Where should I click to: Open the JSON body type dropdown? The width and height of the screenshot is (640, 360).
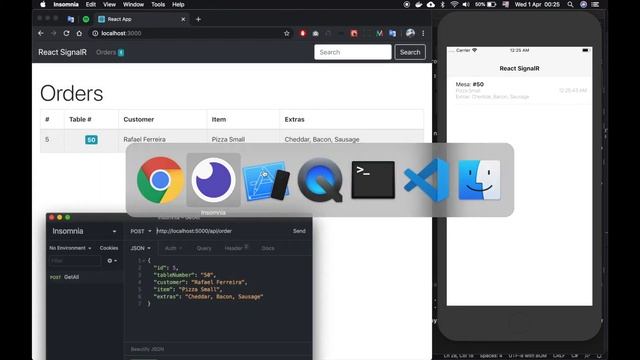coord(140,248)
